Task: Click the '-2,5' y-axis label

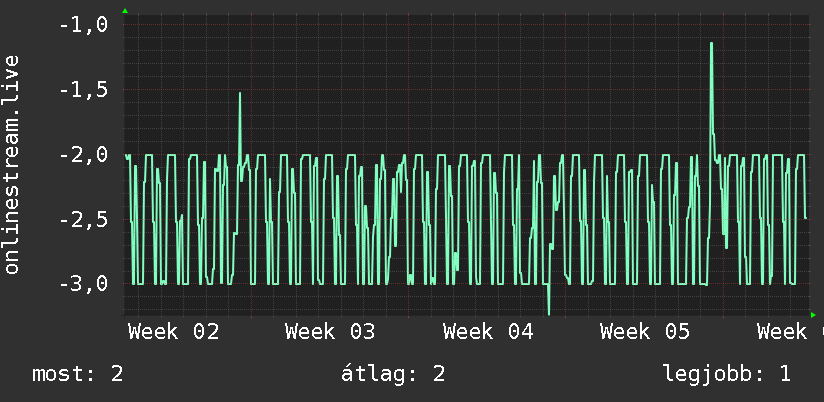Action: 84,220
